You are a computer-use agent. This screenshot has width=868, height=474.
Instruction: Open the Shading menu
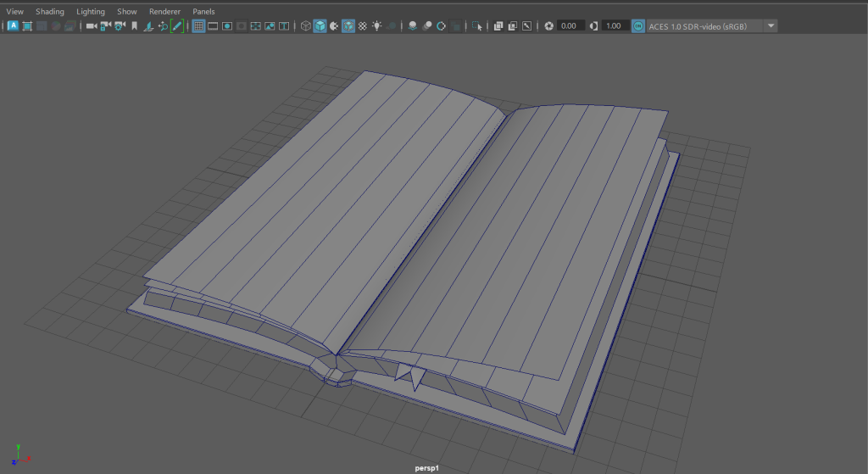[x=50, y=12]
